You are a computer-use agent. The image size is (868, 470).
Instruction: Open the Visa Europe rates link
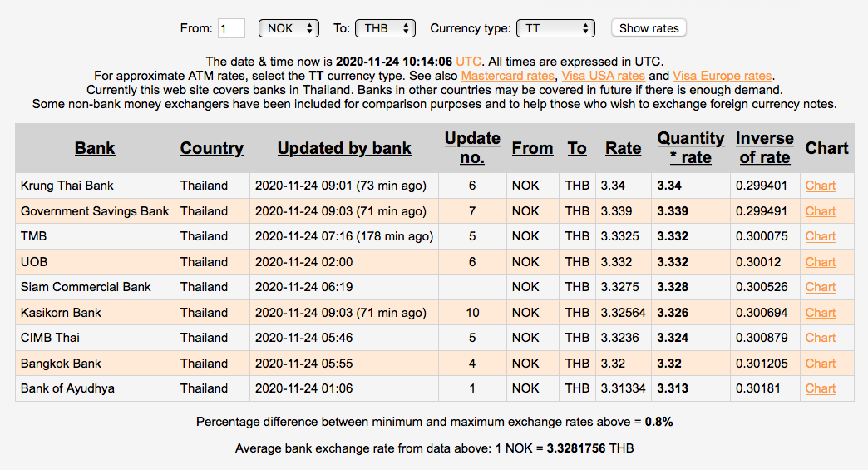pos(722,76)
